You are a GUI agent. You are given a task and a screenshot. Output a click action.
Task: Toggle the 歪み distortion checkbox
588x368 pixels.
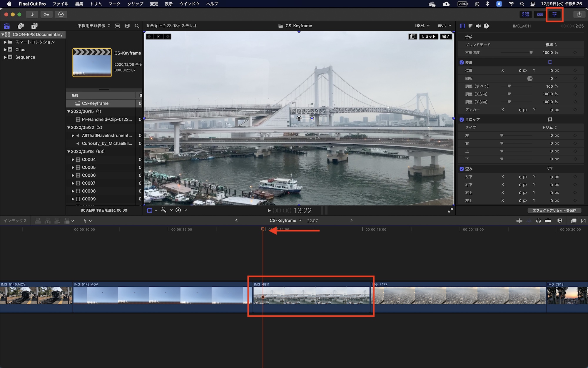(x=462, y=169)
